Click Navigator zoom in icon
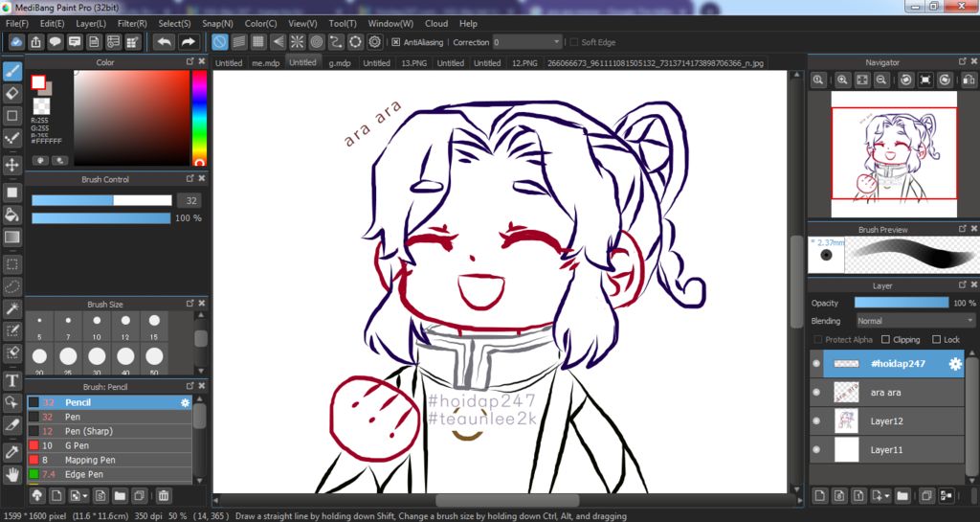Screen dimensions: 980x522 842,80
